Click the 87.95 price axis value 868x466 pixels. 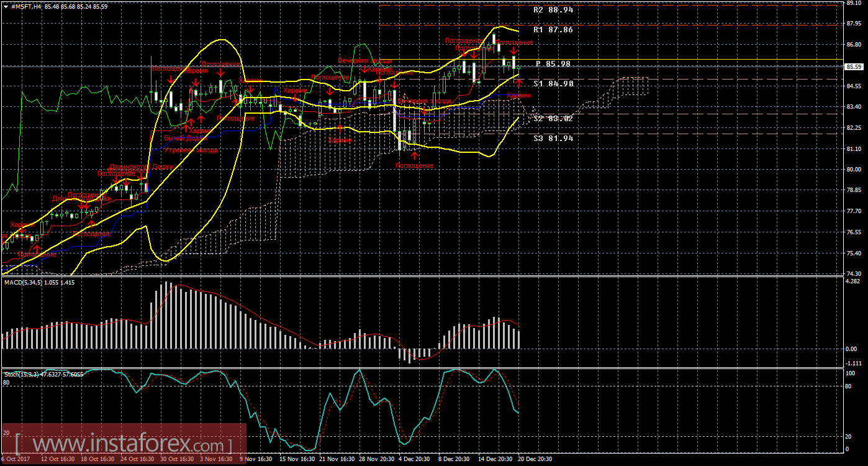point(854,24)
